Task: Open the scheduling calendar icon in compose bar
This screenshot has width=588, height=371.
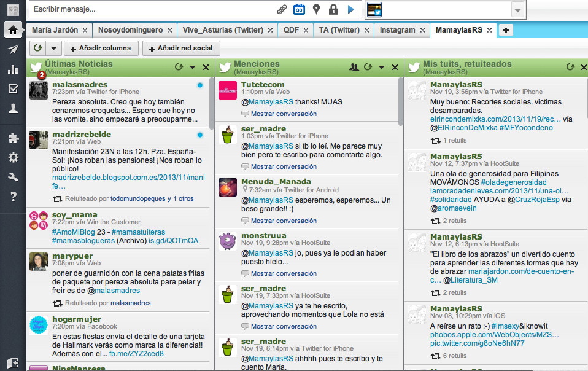Action: (299, 9)
